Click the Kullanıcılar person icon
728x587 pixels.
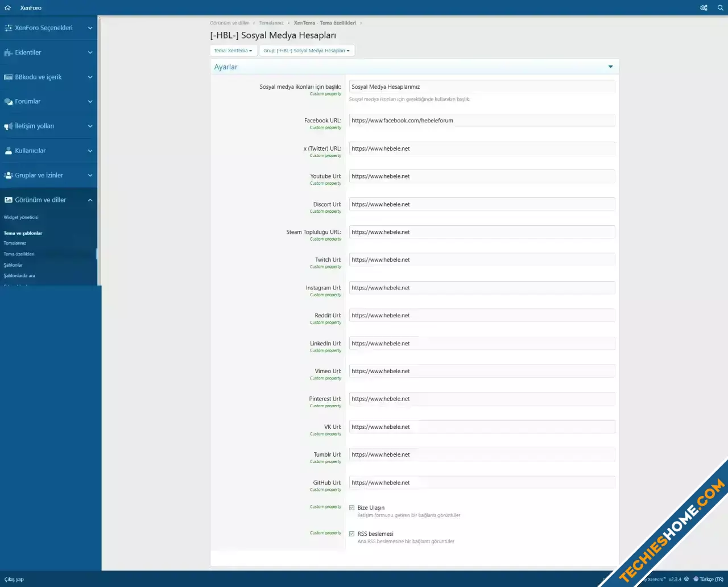pyautogui.click(x=9, y=151)
